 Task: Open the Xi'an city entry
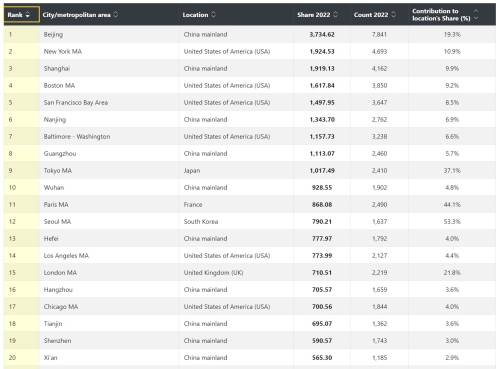[x=50, y=358]
